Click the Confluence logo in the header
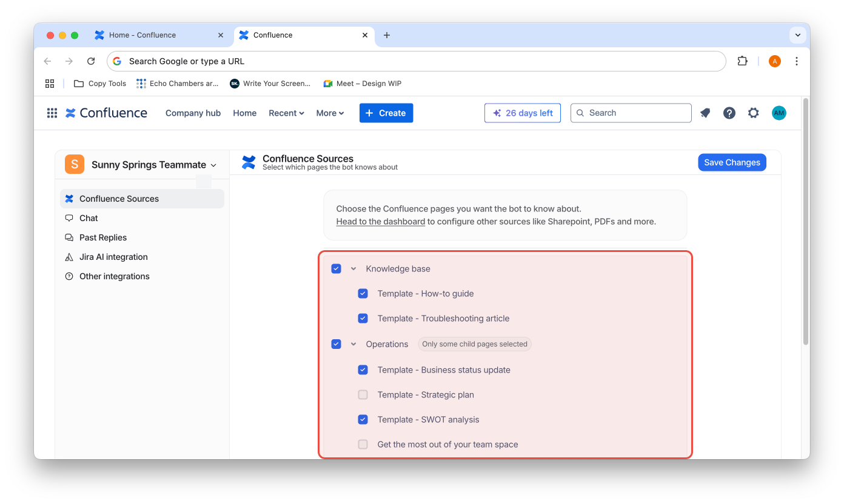The height and width of the screenshot is (504, 844). pyautogui.click(x=107, y=113)
